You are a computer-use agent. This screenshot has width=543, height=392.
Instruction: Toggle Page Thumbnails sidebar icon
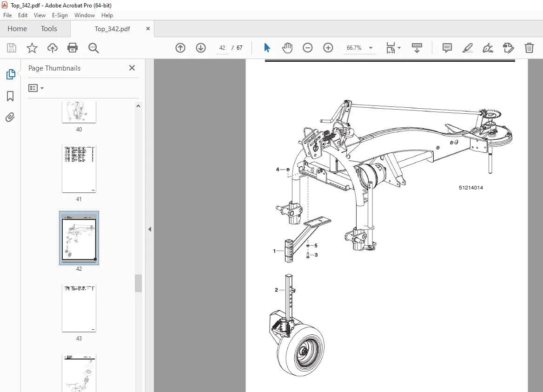[x=11, y=74]
